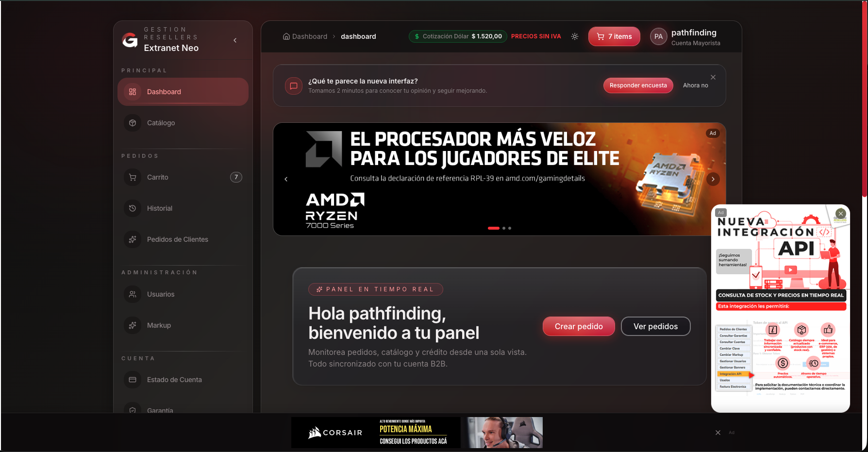Dismiss survey with Ahora no
Screen dimensions: 868x452
[x=695, y=85]
